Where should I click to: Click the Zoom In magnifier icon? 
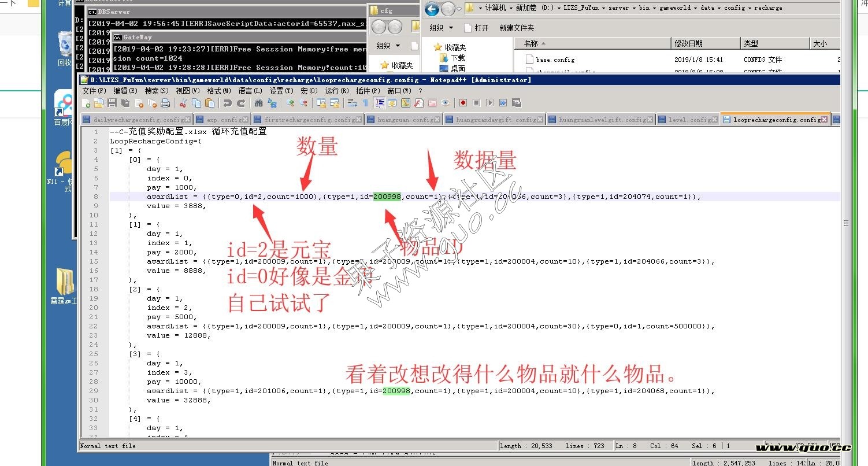[290, 103]
